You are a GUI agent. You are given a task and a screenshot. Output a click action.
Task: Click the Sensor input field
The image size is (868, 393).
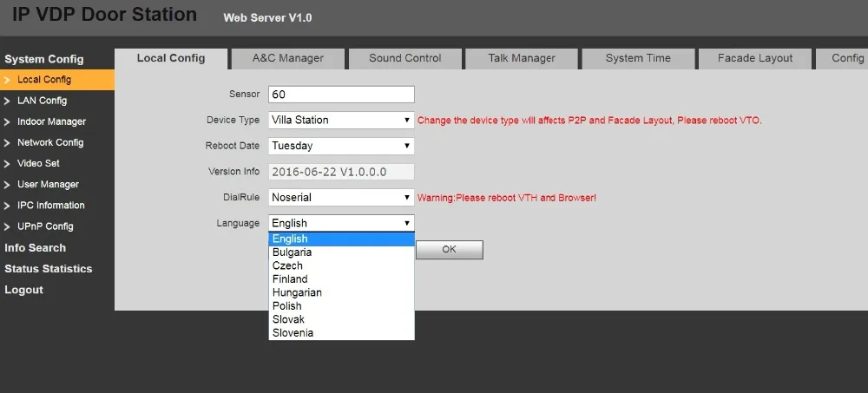(341, 94)
